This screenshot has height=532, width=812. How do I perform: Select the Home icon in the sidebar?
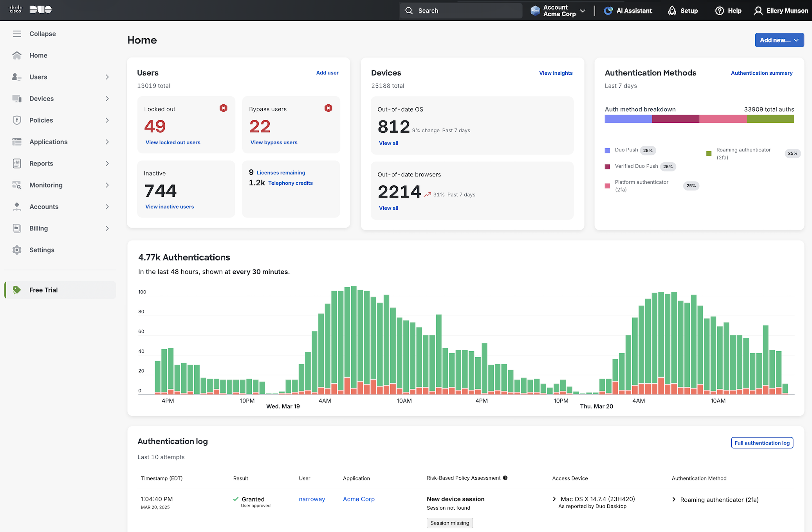coord(17,55)
